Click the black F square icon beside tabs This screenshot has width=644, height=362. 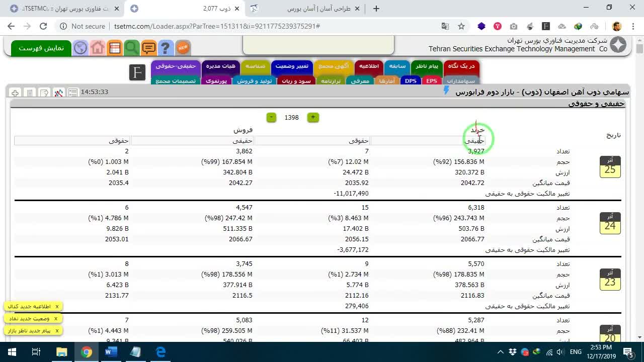[137, 72]
